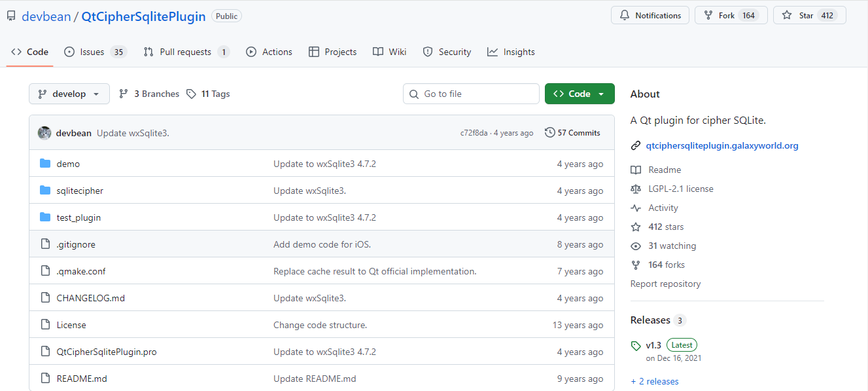The height and width of the screenshot is (391, 868).
Task: Click the scale icon next to LGPL-2.1 license
Action: coord(636,189)
